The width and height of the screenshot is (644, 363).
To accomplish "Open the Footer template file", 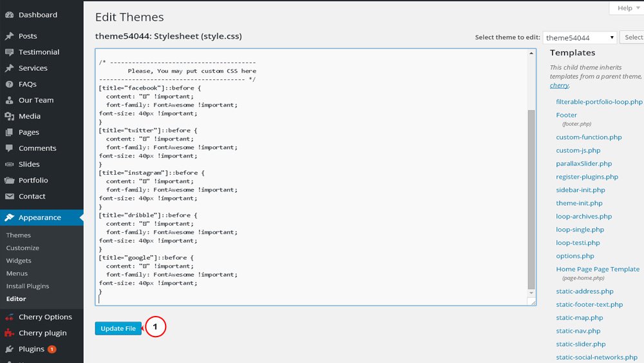I will pos(566,115).
